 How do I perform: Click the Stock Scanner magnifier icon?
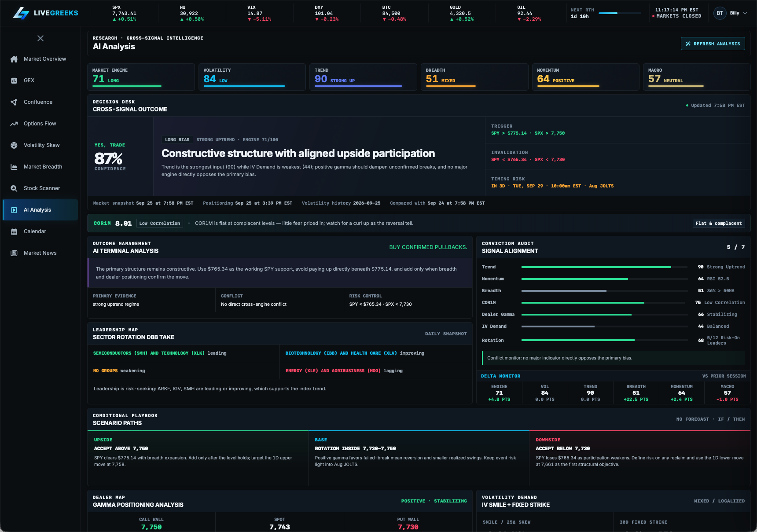[x=14, y=188]
